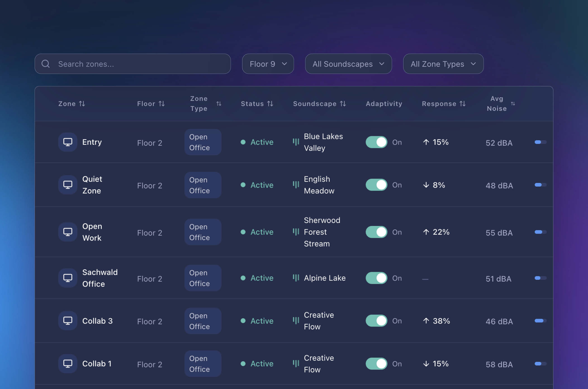This screenshot has width=588, height=389.
Task: Click the monitor icon beside Entry zone
Action: [x=68, y=142]
